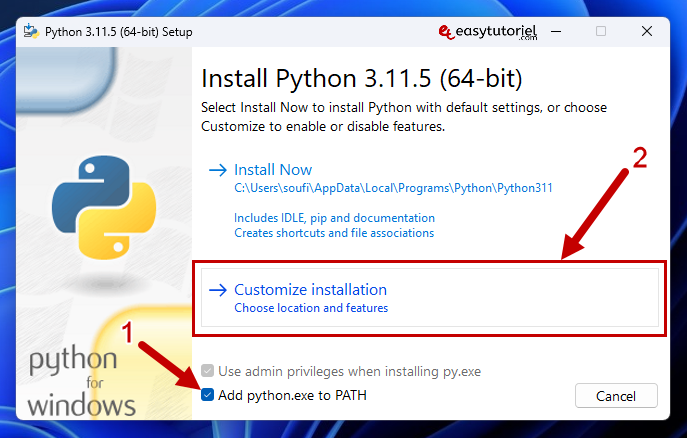Uncheck Add python.exe to PATH
The image size is (687, 438).
click(x=207, y=395)
